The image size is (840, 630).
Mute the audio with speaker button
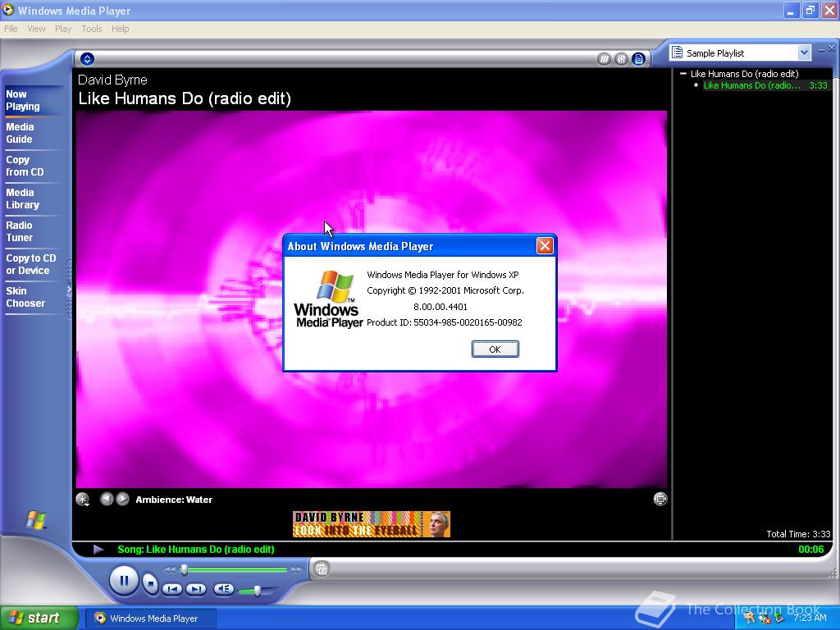(223, 589)
